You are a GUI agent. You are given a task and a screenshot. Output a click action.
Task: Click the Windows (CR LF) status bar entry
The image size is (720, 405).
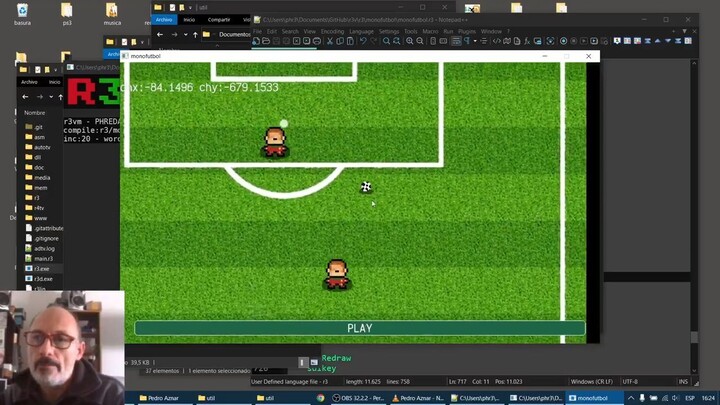(x=591, y=381)
